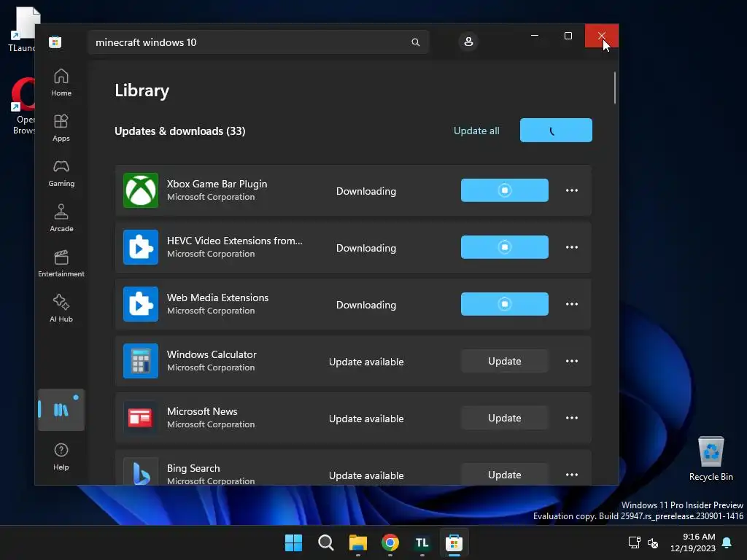Open the Apps section in sidebar
This screenshot has height=560, width=747.
click(x=61, y=128)
